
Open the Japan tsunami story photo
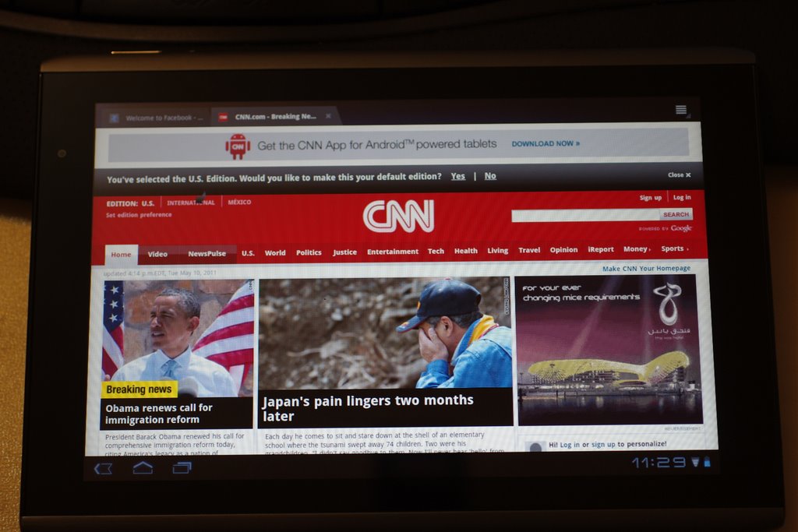click(x=385, y=333)
